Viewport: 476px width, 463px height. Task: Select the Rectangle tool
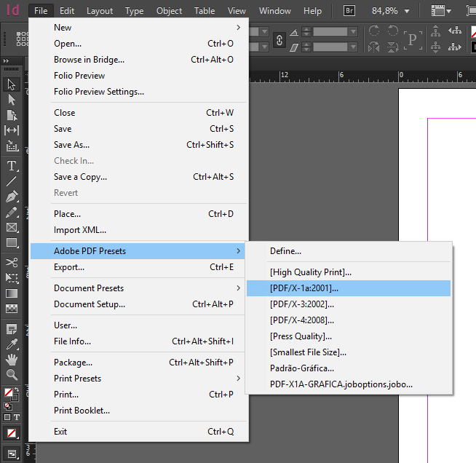click(12, 243)
